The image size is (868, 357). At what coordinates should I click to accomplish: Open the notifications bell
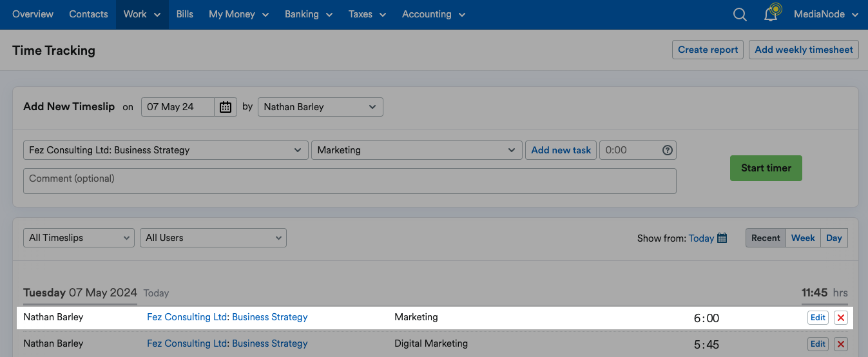click(771, 14)
